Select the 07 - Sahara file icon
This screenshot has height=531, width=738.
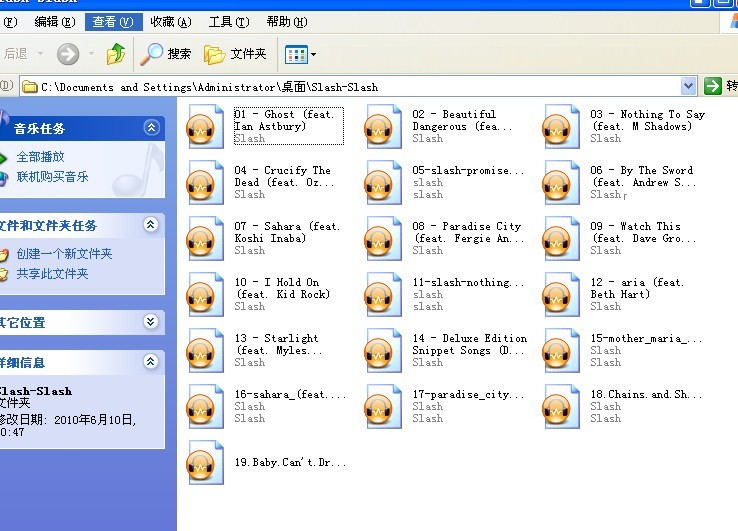click(205, 239)
